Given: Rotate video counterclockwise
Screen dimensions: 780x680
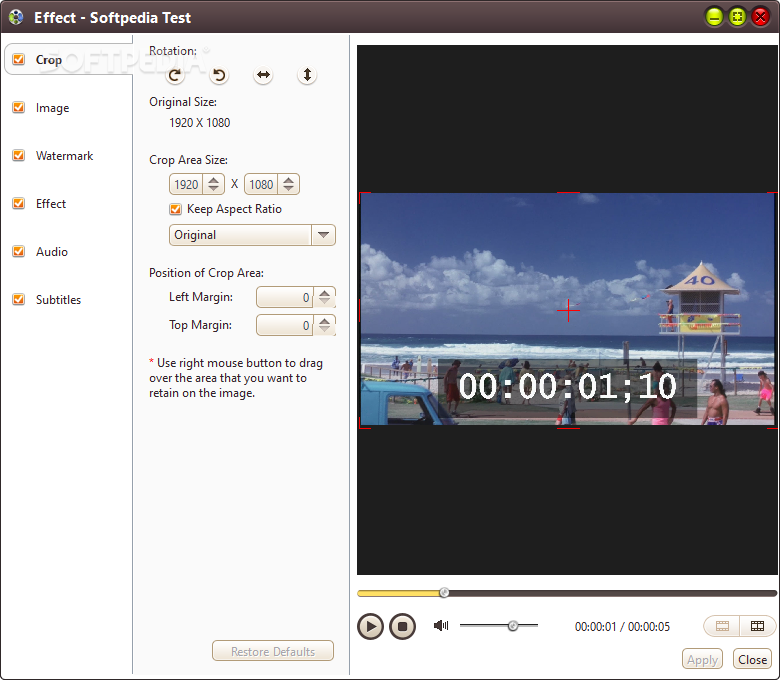Looking at the screenshot, I should [x=218, y=75].
